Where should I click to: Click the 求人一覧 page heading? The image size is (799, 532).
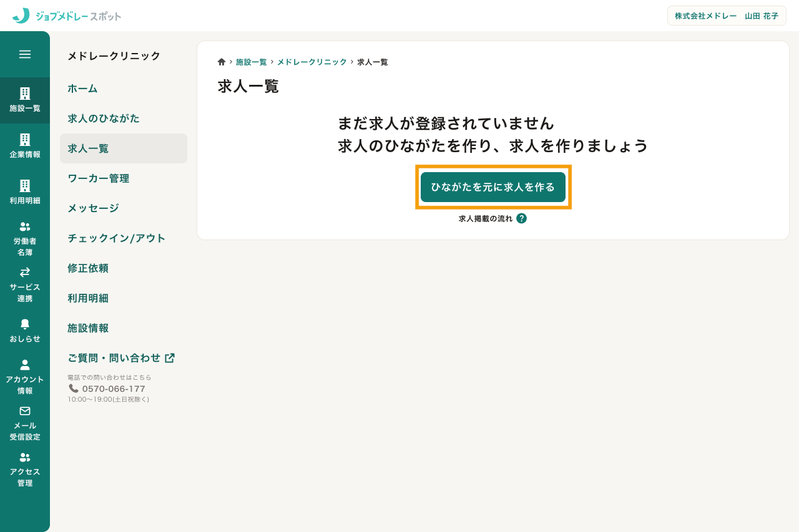[248, 87]
